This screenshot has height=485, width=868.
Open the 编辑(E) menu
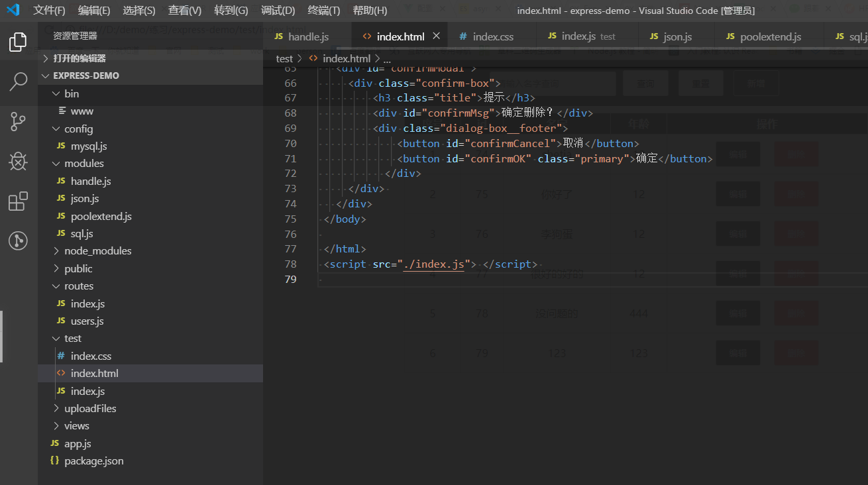click(94, 11)
